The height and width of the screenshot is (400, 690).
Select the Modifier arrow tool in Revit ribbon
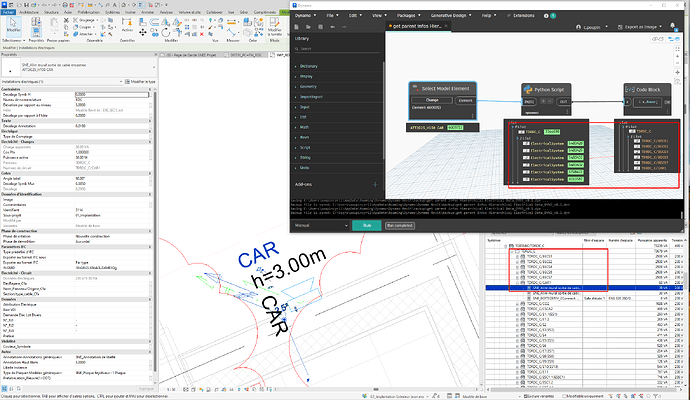tap(13, 26)
